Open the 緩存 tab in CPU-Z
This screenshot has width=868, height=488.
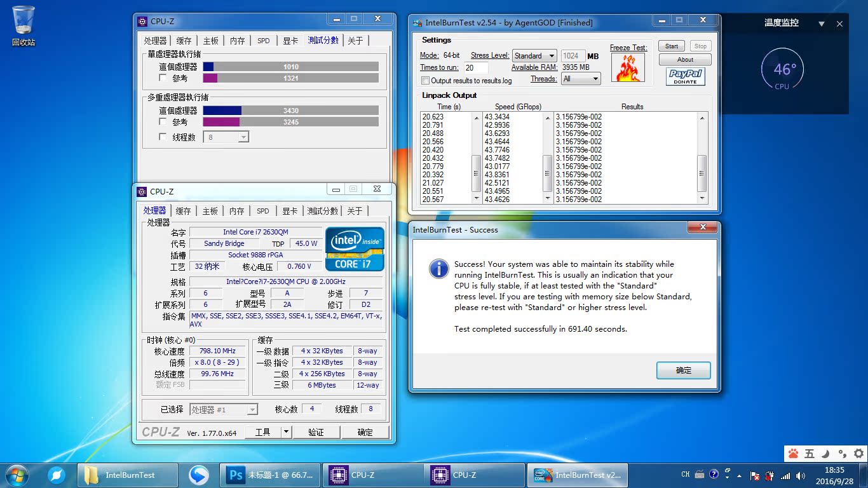[x=183, y=210]
